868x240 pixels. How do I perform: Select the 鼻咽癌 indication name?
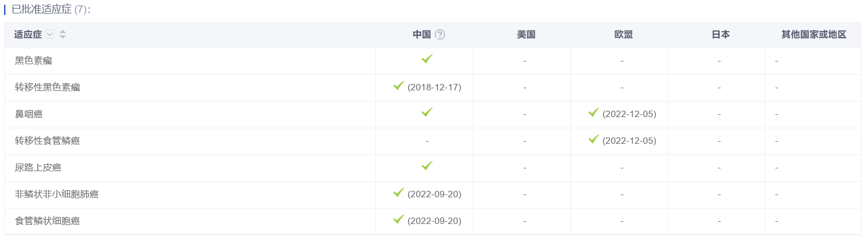[29, 114]
